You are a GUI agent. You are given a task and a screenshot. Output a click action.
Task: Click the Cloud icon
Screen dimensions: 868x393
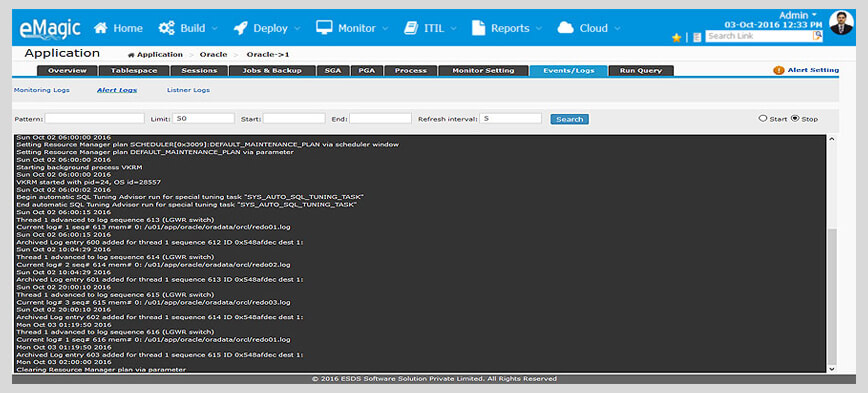point(565,28)
